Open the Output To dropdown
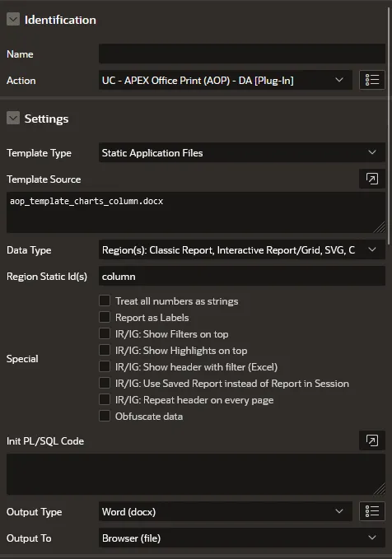 242,538
